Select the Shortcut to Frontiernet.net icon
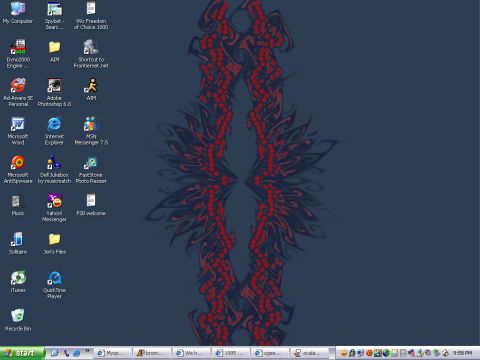 pyautogui.click(x=91, y=54)
